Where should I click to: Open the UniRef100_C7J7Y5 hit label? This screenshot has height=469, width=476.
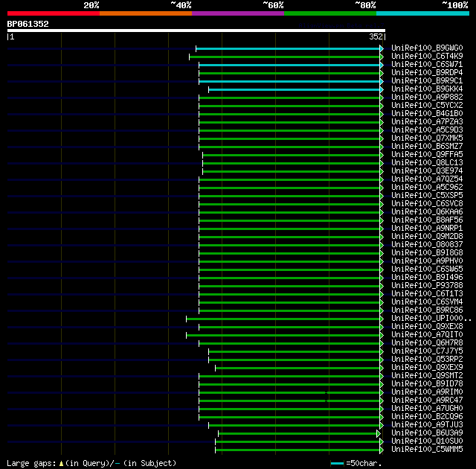point(427,351)
